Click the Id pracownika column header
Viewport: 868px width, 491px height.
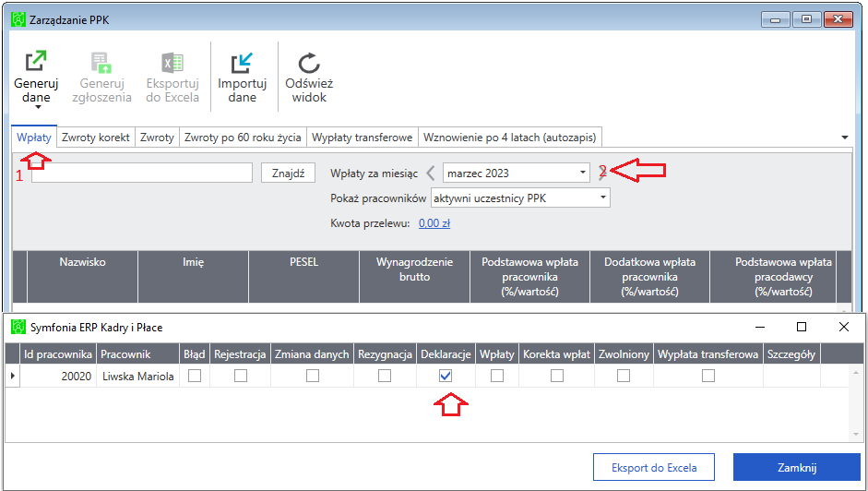(58, 354)
